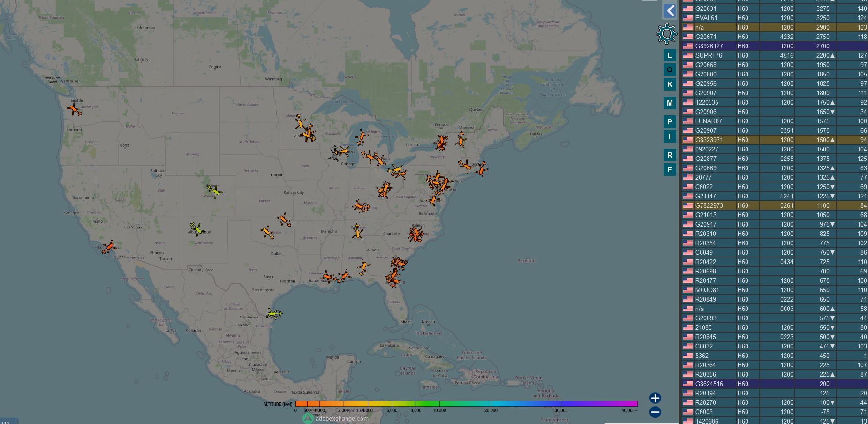This screenshot has height=424, width=868.
Task: Select the G7822973 aircraft row
Action: tap(775, 205)
